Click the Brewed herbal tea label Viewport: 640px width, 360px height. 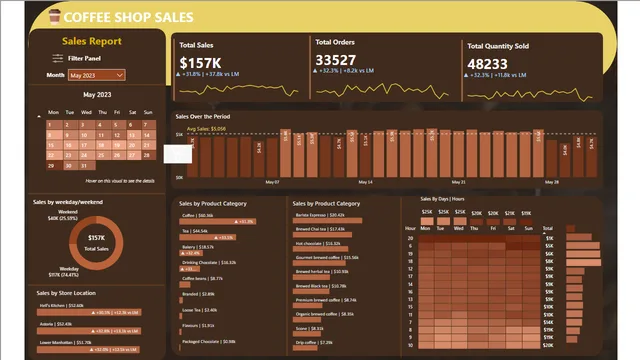322,272
